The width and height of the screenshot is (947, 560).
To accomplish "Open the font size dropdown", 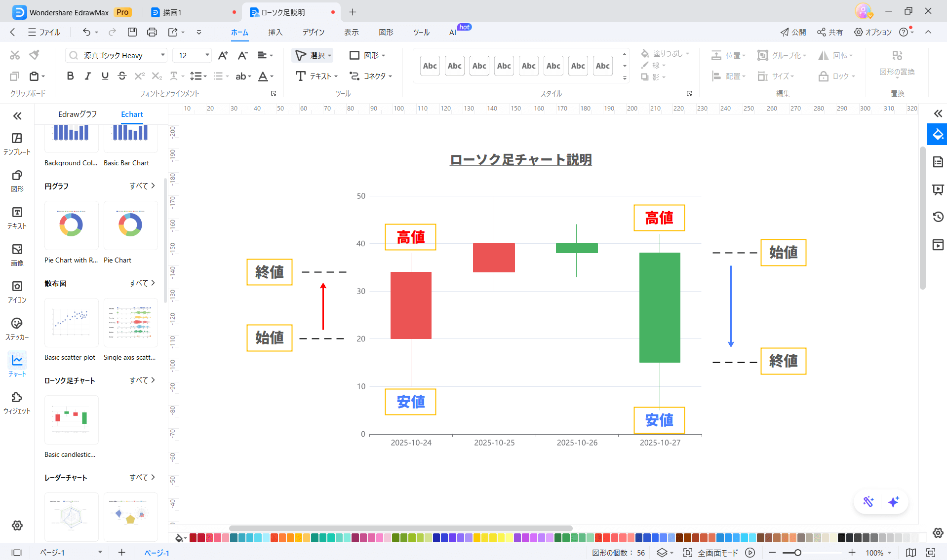I will pyautogui.click(x=207, y=55).
